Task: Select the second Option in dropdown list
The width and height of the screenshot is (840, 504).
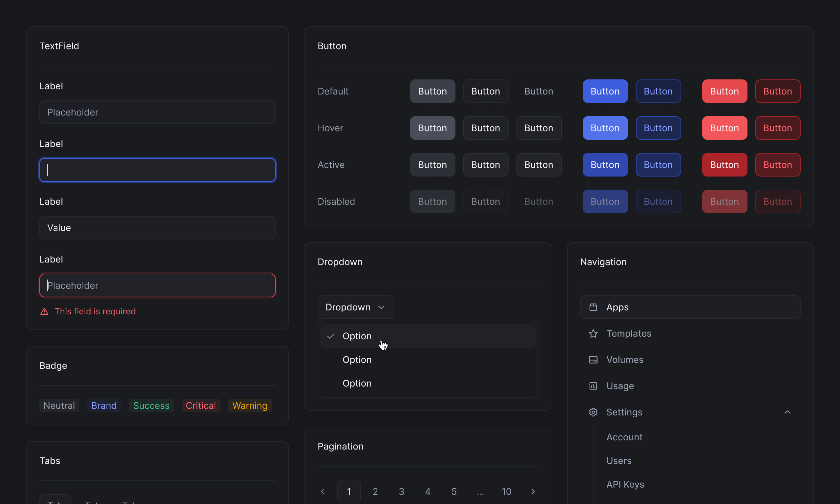Action: pos(428,360)
